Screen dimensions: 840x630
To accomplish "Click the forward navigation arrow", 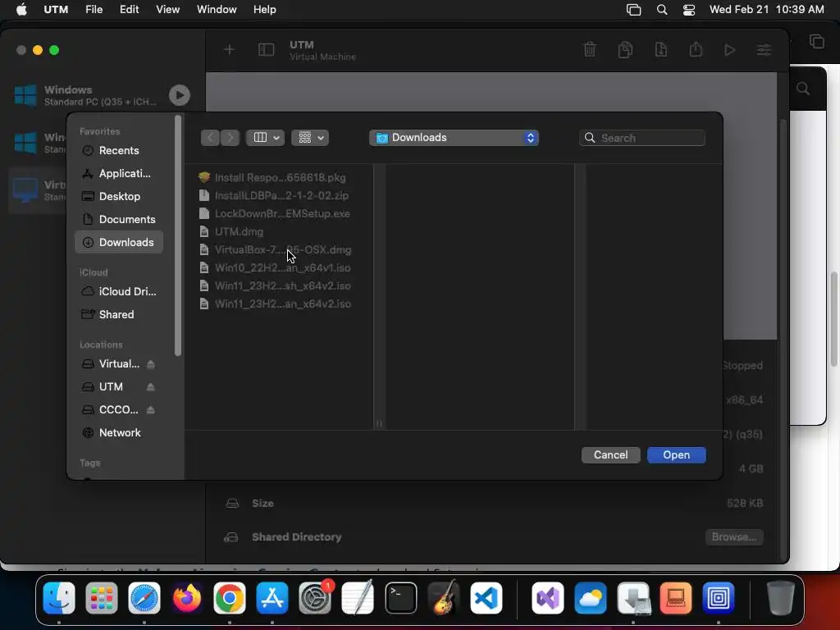I will [230, 138].
